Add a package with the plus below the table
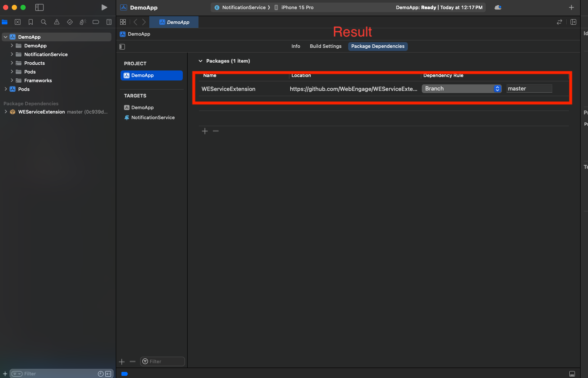Image resolution: width=588 pixels, height=378 pixels. pos(205,131)
